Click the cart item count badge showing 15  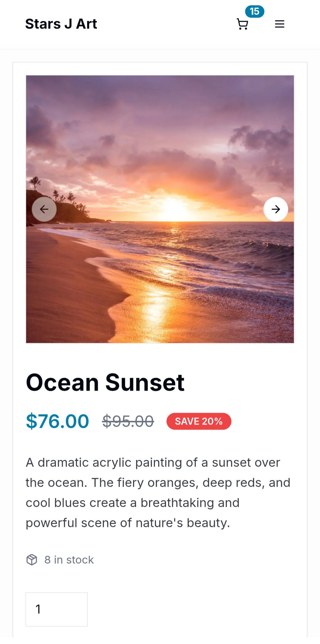[x=255, y=11]
